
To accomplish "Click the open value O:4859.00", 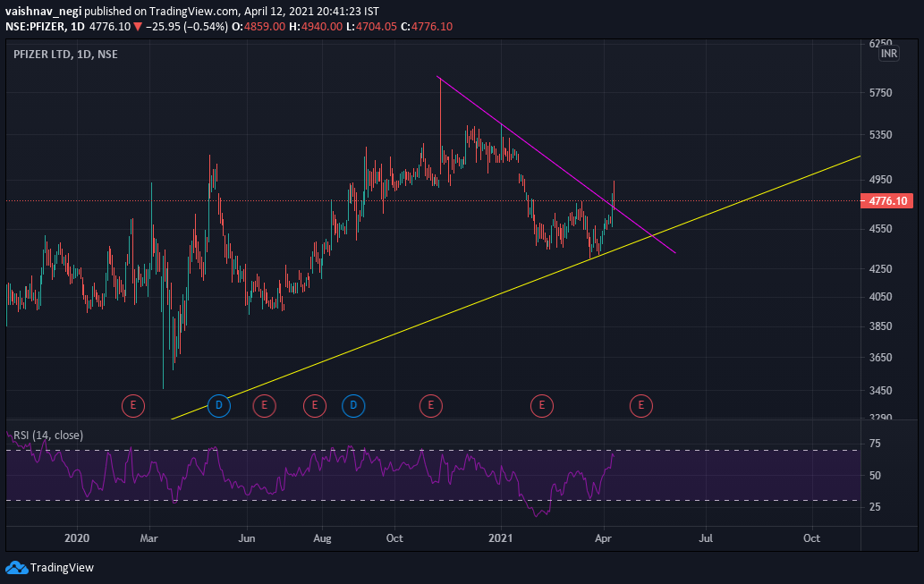I will coord(259,27).
